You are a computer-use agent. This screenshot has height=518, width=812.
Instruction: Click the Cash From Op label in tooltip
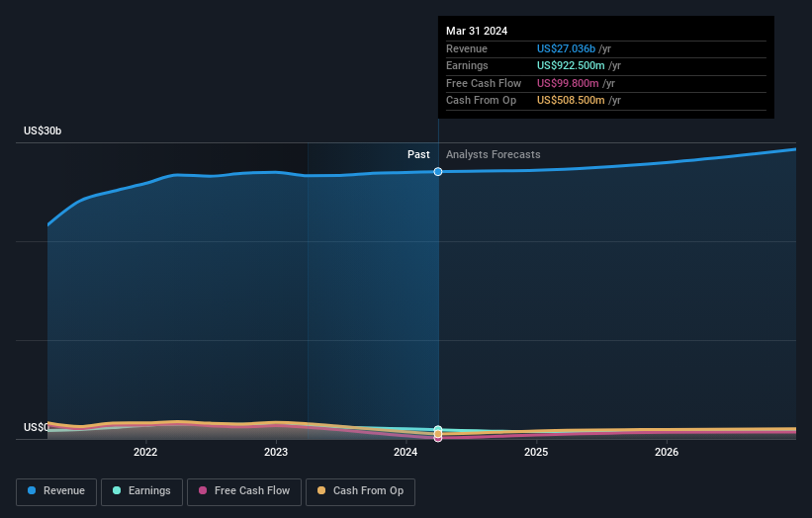click(x=481, y=101)
